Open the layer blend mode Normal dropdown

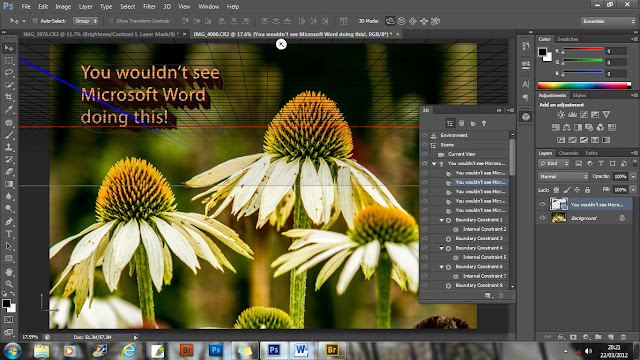(563, 176)
